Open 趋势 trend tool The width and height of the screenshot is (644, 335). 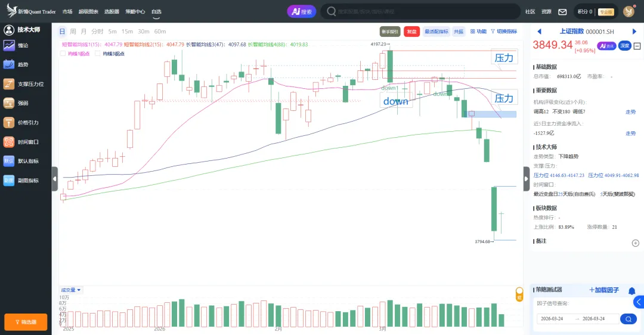tap(17, 64)
